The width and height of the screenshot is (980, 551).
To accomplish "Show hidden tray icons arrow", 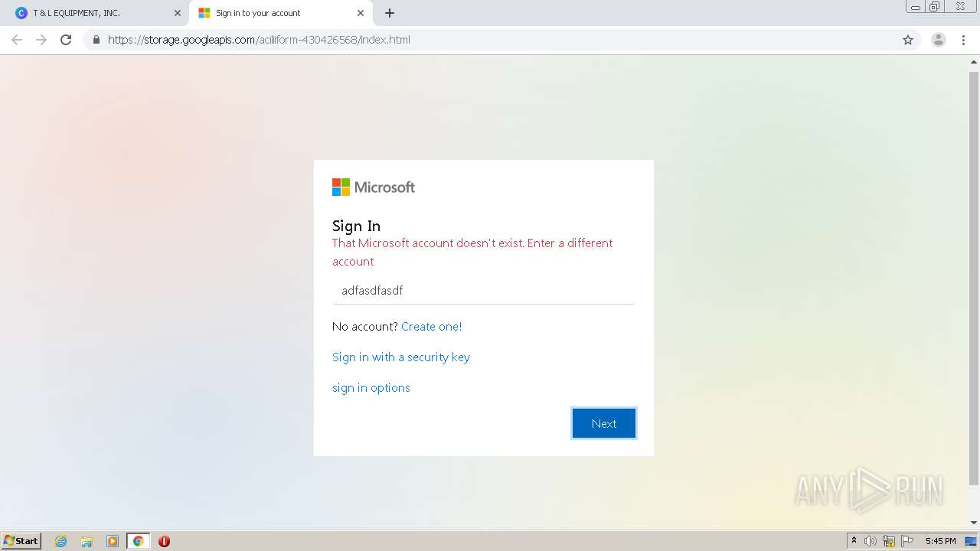I will pyautogui.click(x=854, y=541).
